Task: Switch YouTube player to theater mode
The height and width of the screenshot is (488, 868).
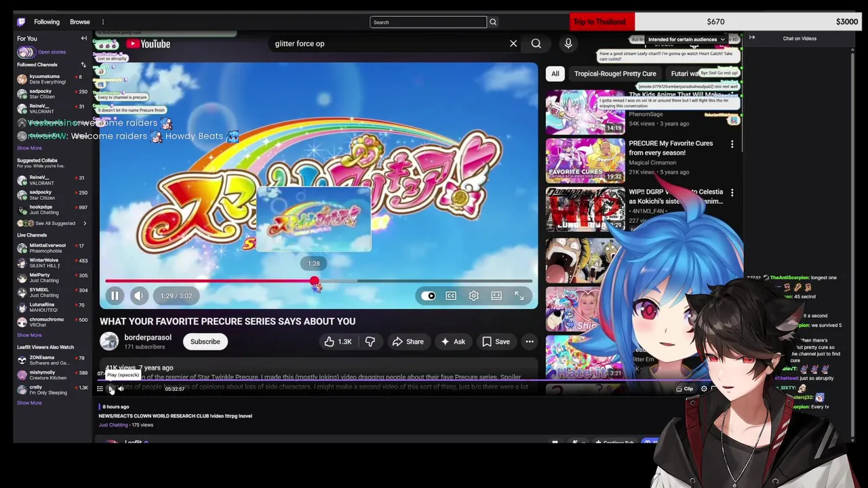Action: coord(496,296)
